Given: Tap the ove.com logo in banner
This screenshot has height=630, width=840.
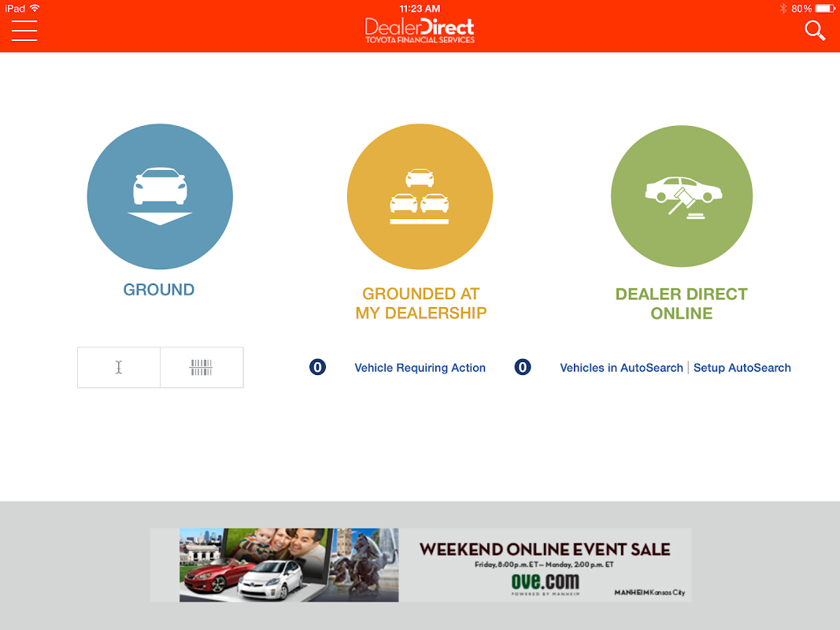Looking at the screenshot, I should (546, 584).
